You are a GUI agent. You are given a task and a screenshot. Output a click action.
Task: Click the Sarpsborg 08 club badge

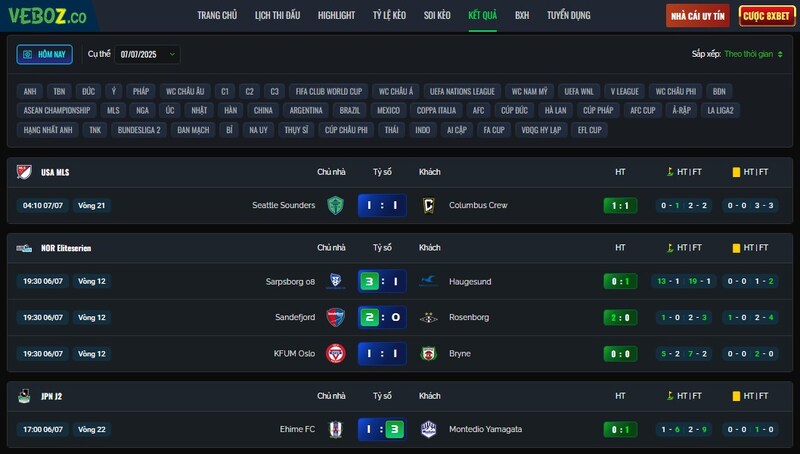click(x=335, y=281)
